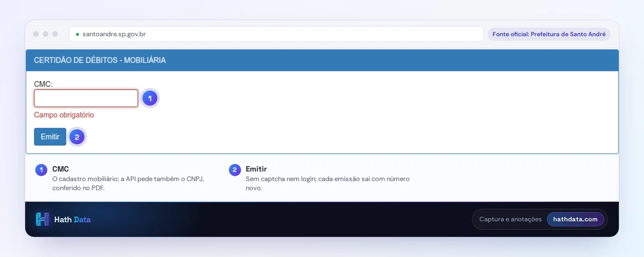Click the "Fonte oficial: Prefeitura de Santo André" badge

[549, 34]
